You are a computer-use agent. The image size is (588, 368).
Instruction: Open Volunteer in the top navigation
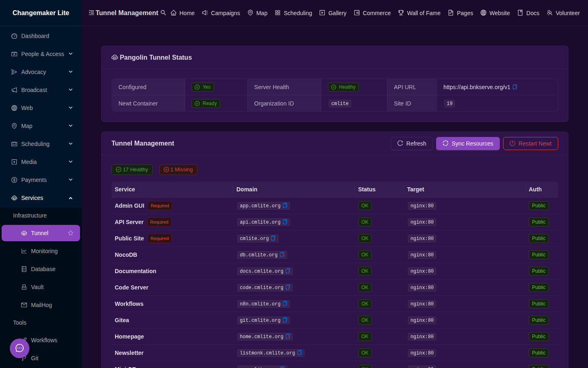tap(563, 13)
